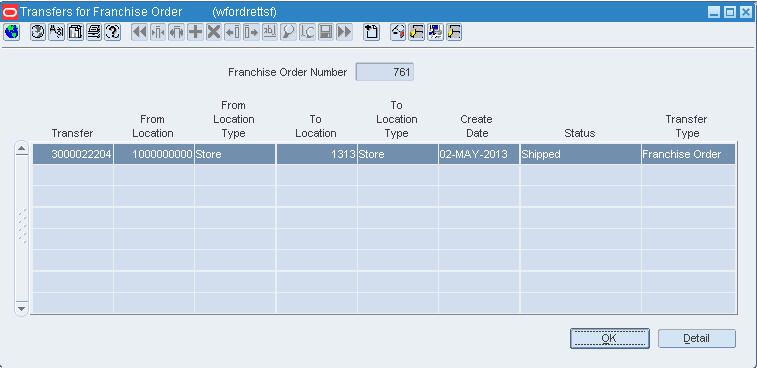
Task: Click the scrollbar down arrow
Action: 22,308
